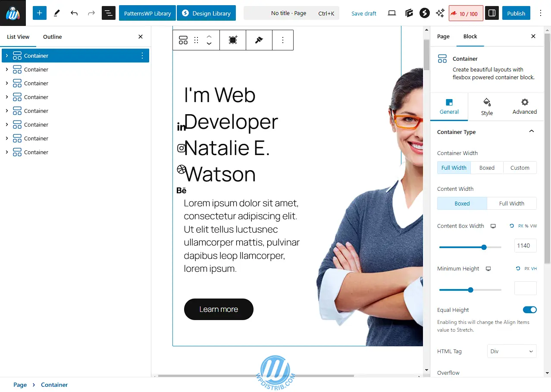Click the unnamed layout icon after Preview
This screenshot has height=392, width=551.
(x=409, y=13)
